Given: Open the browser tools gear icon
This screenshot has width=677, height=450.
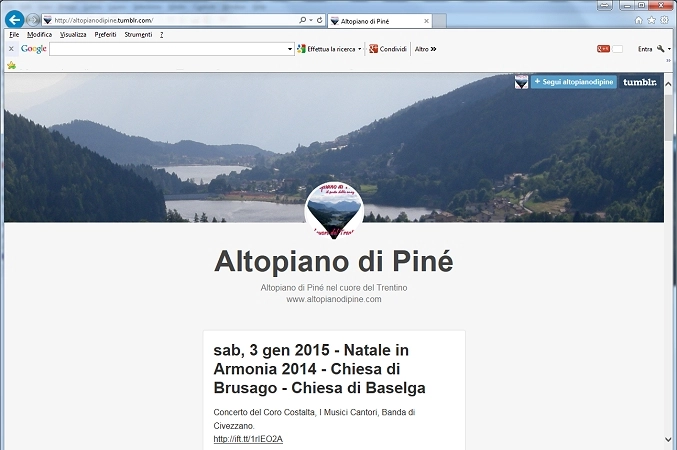Looking at the screenshot, I should [665, 20].
